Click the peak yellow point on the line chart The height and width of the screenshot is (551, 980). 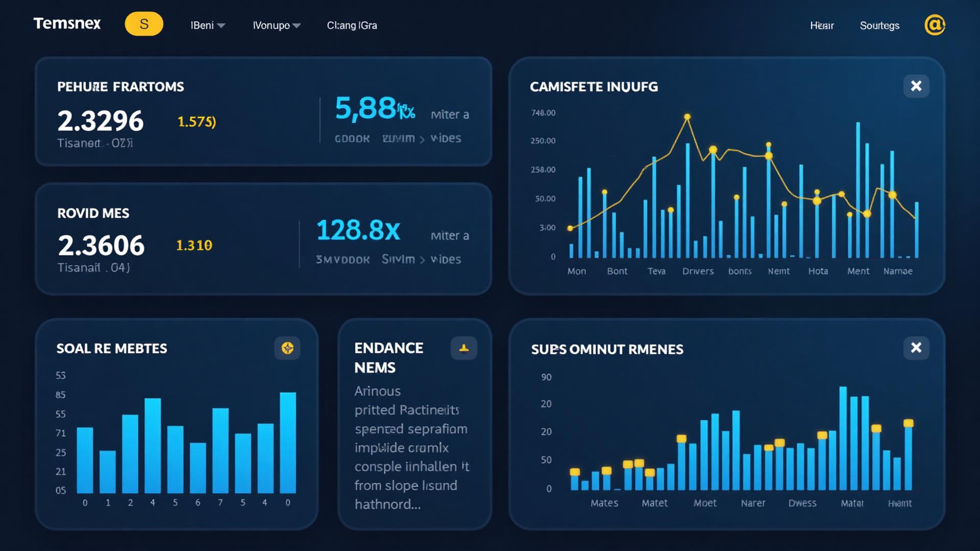[687, 117]
